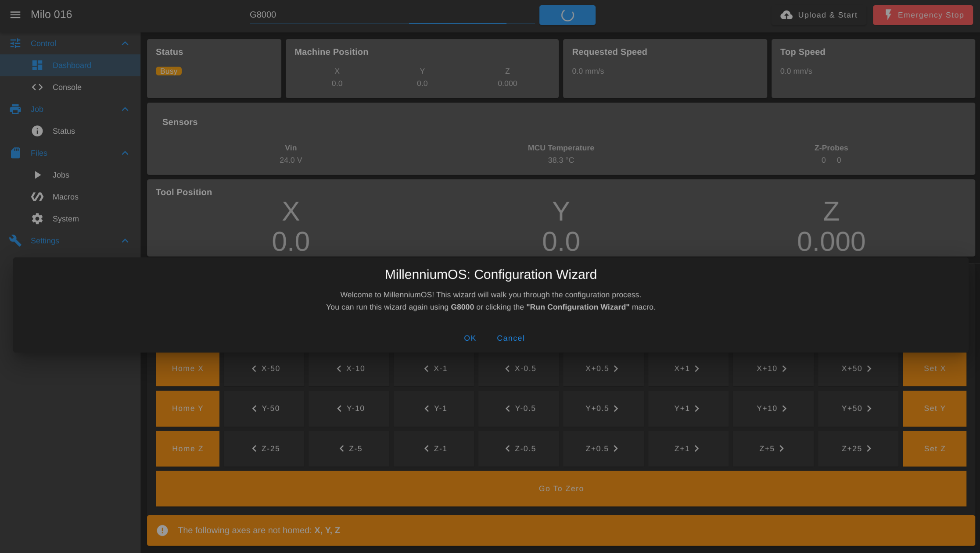Click the Files SD card icon
This screenshot has height=553, width=980.
click(x=15, y=153)
